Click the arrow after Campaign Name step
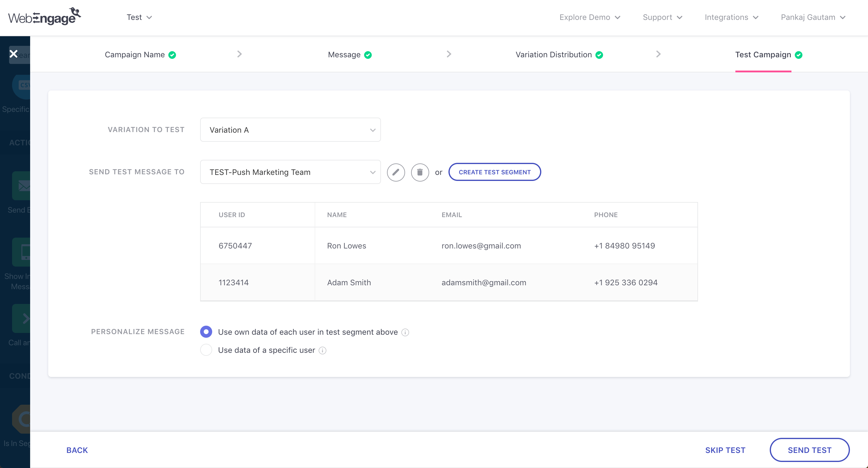Image resolution: width=868 pixels, height=468 pixels. pyautogui.click(x=239, y=54)
